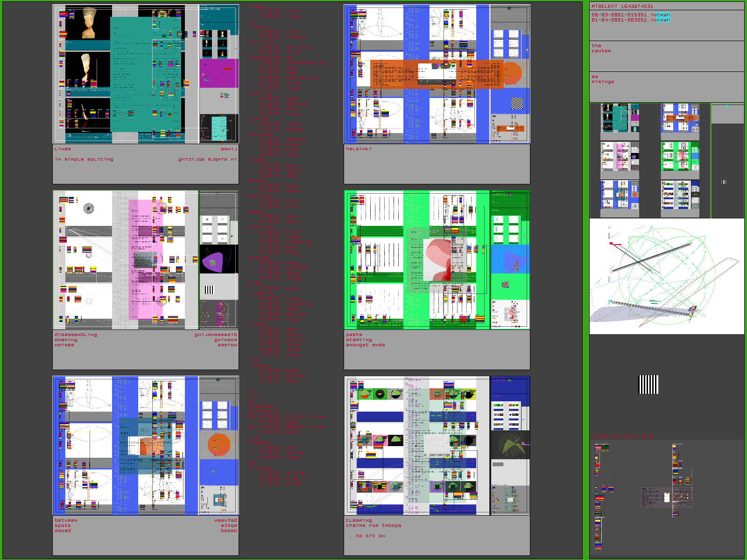Click the small cyan square above the thumbnail side column
The height and width of the screenshot is (560, 747).
[726, 106]
